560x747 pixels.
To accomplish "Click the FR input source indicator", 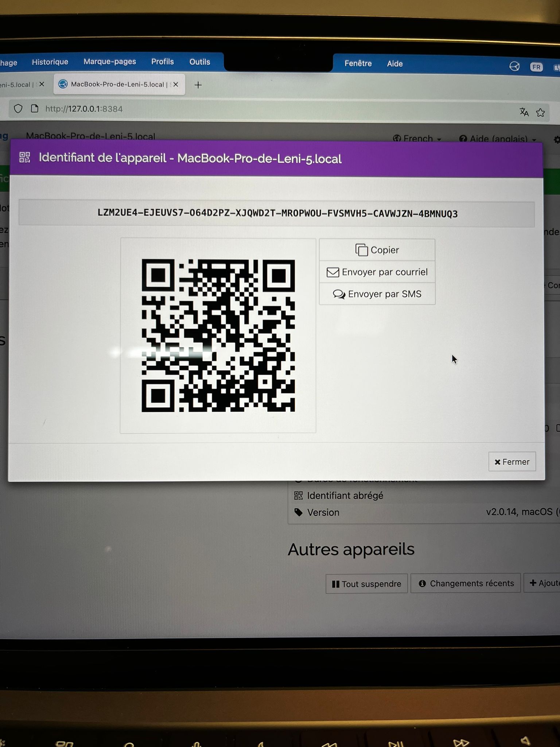I will [536, 67].
